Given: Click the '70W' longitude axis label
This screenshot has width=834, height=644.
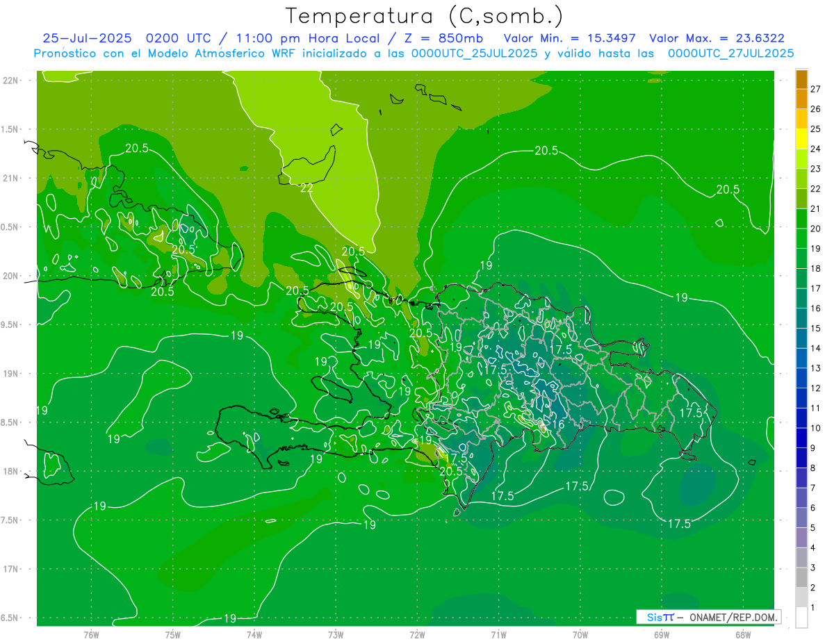Looking at the screenshot, I should 580,634.
